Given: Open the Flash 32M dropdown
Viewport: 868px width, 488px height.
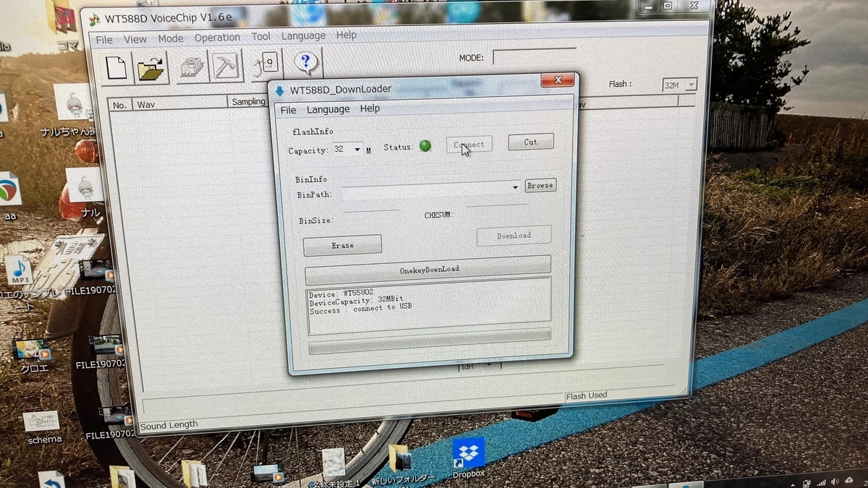Looking at the screenshot, I should [691, 85].
